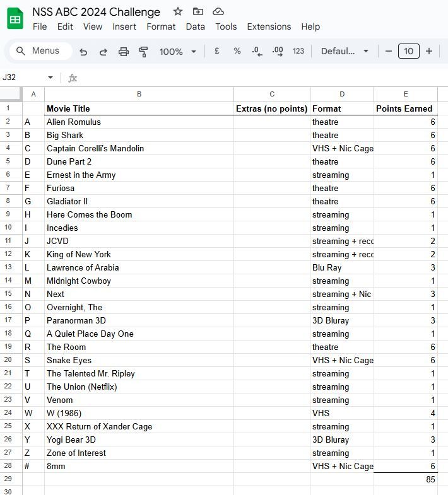Viewport: 448px width, 495px height.
Task: Open the Edit menu
Action: click(x=65, y=26)
